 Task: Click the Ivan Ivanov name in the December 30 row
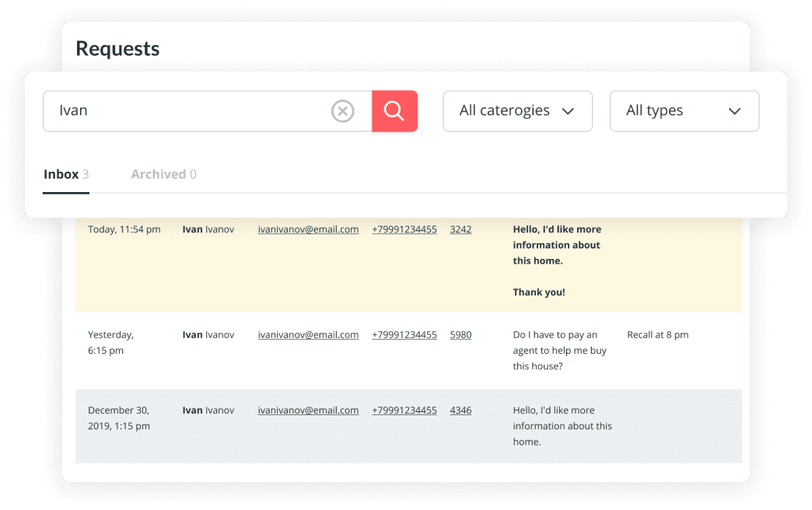(208, 410)
